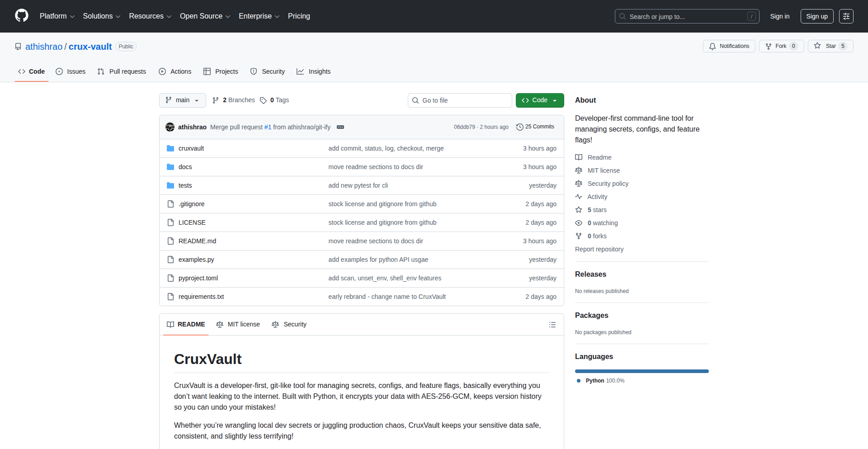This screenshot has width=868, height=449.
Task: Click the Activity pulse icon in About
Action: (579, 197)
